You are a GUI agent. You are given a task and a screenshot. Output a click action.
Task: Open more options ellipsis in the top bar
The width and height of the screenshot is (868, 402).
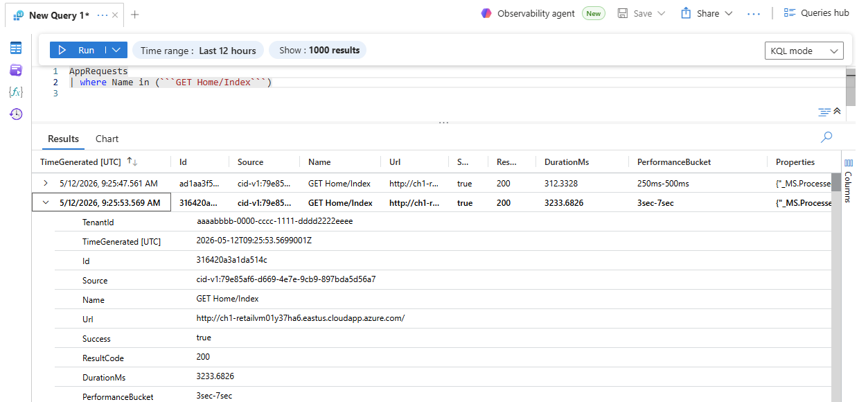[754, 13]
